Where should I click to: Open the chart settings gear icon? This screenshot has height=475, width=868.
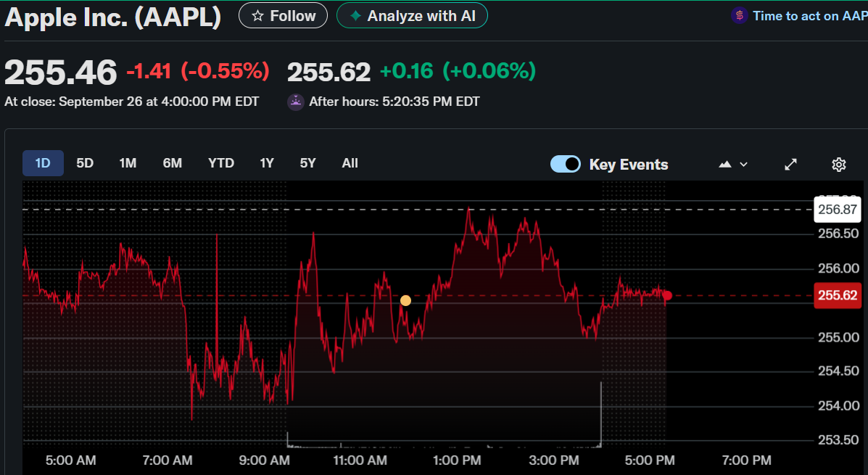(x=839, y=165)
